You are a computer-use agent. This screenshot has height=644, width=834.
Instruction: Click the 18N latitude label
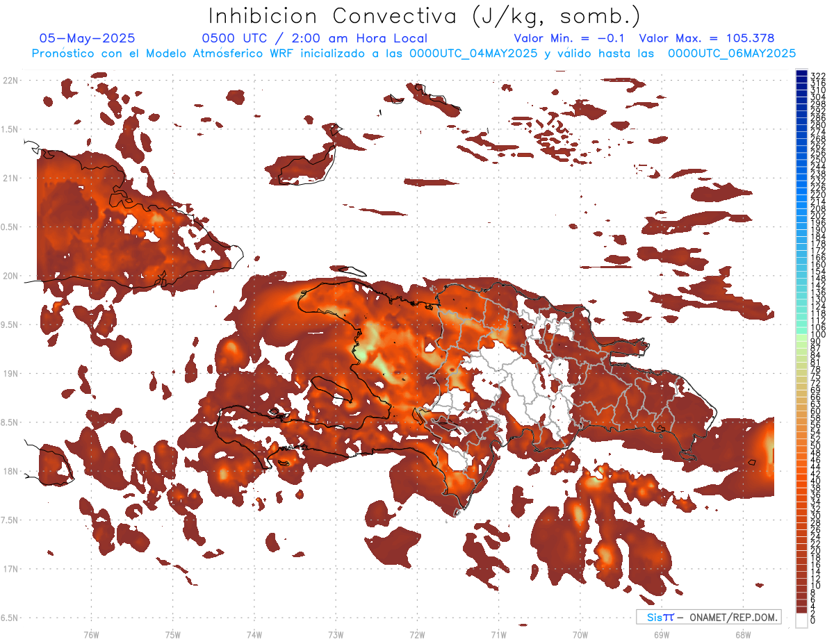click(10, 471)
